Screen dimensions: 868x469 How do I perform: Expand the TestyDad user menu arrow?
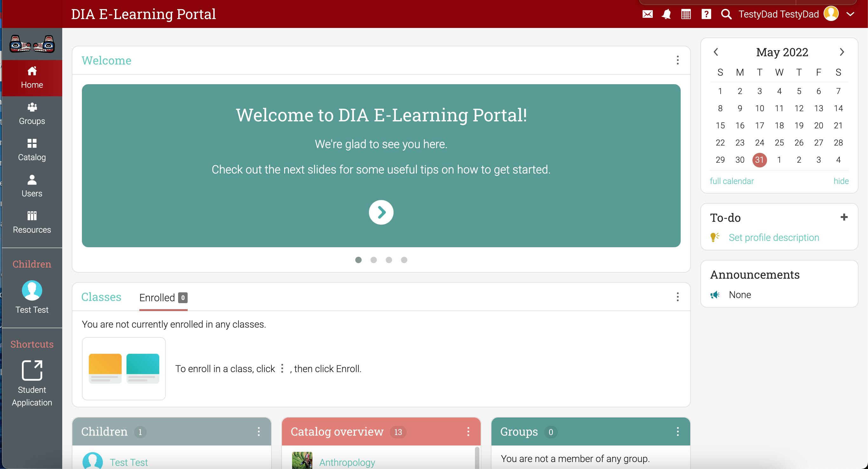tap(850, 14)
